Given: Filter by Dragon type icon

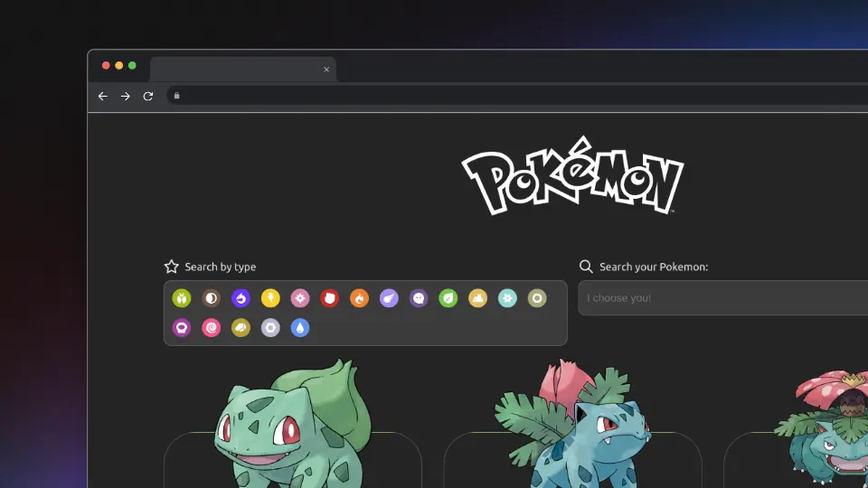Looking at the screenshot, I should point(241,298).
